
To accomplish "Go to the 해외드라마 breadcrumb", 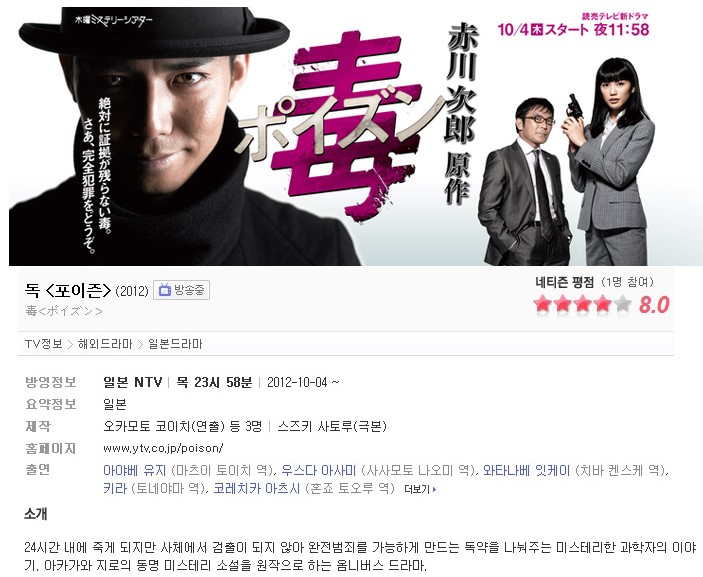I will (105, 344).
